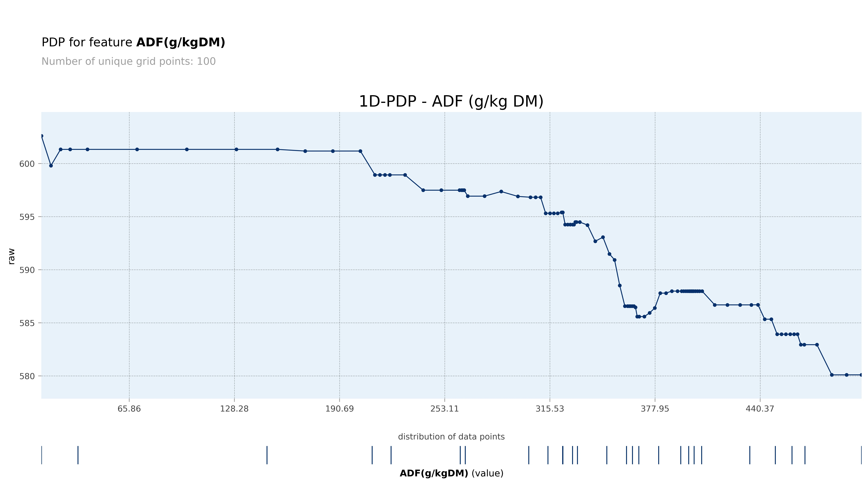
Task: Click the 377.95 x-axis tick label
Action: click(x=655, y=409)
